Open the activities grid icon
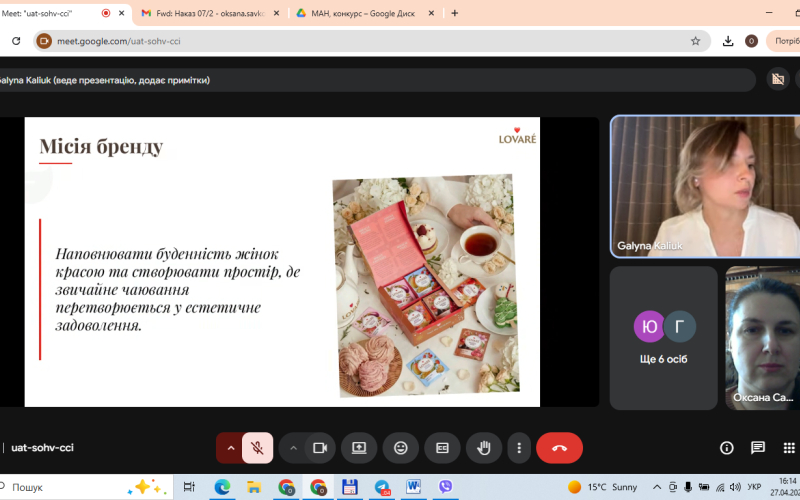The width and height of the screenshot is (800, 500). (x=789, y=448)
